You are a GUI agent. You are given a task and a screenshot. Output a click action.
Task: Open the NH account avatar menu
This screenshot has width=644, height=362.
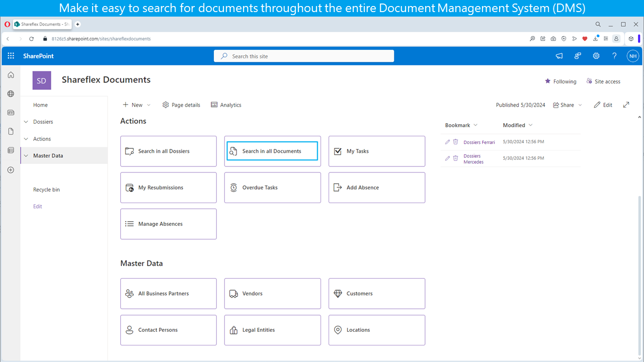pyautogui.click(x=632, y=56)
